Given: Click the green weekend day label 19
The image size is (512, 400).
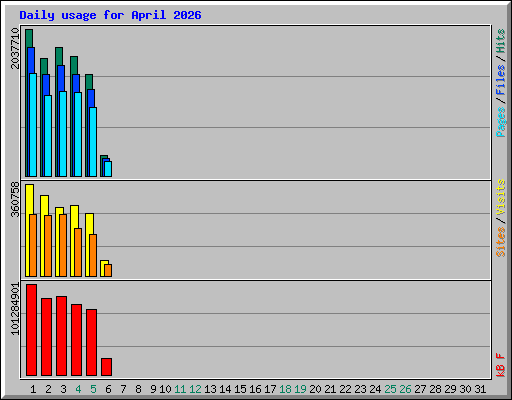Looking at the screenshot, I should pyautogui.click(x=300, y=389).
